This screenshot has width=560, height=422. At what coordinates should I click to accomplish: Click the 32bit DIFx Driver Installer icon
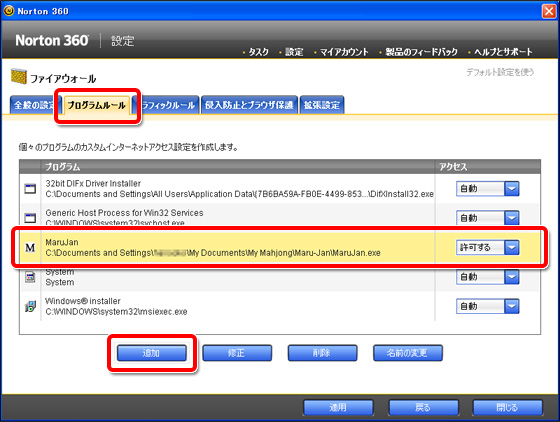tap(30, 189)
